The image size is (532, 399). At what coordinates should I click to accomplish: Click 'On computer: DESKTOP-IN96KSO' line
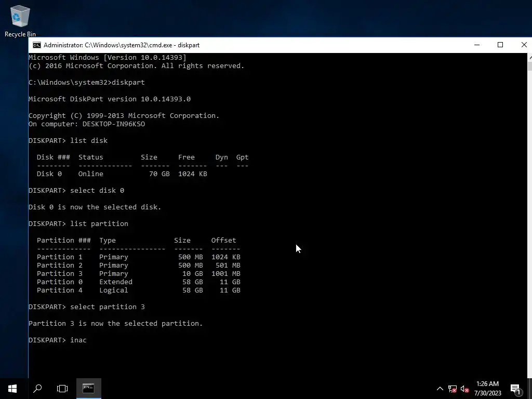point(87,124)
